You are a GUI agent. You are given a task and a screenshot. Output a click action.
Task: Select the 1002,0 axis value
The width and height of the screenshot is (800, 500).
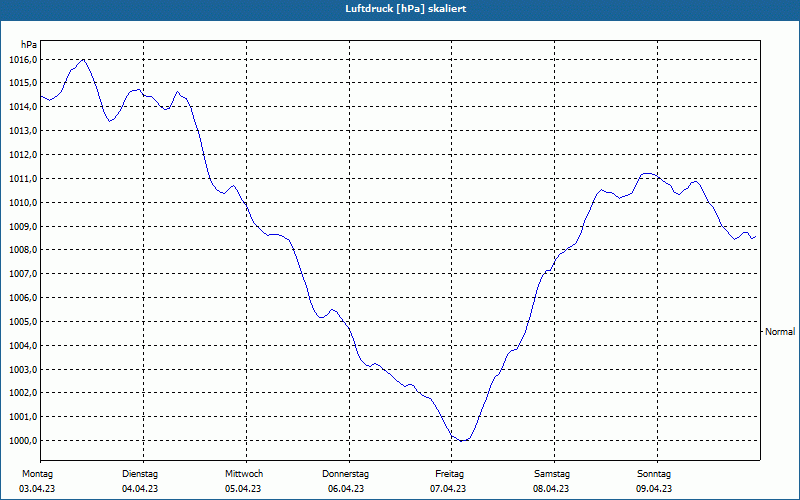tap(23, 393)
